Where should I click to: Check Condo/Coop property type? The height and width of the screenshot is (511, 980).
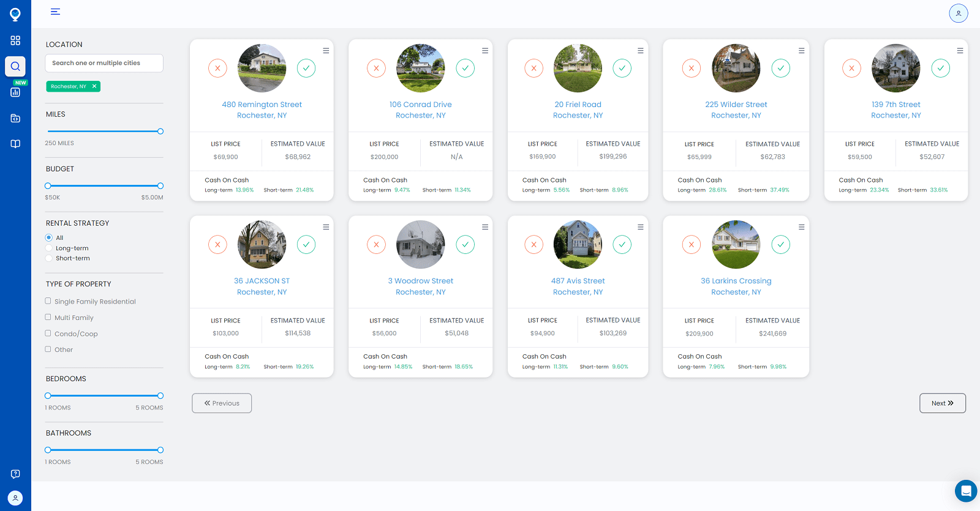point(48,333)
